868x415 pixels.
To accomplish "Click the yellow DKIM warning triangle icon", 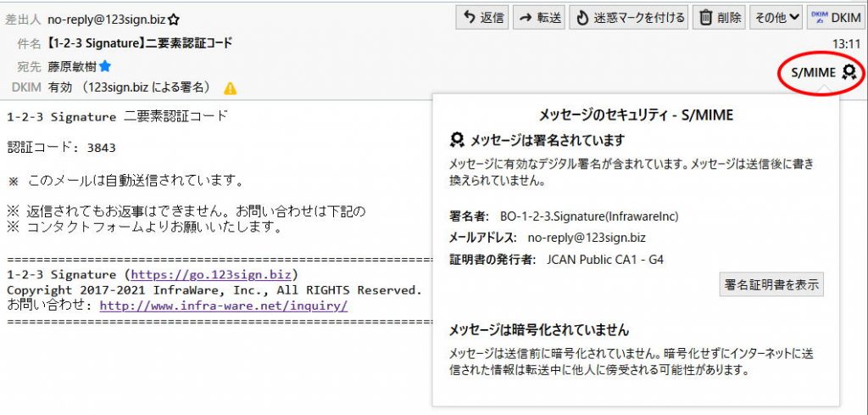I will (x=231, y=88).
